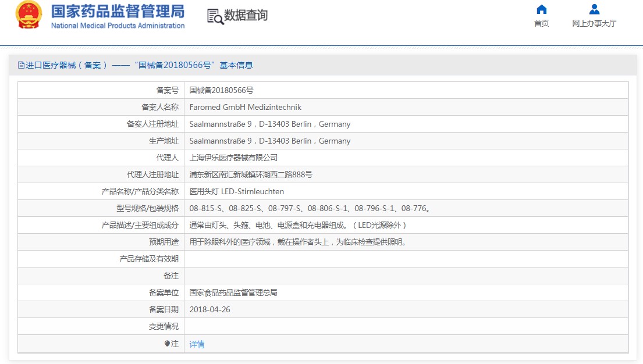Click the 首页 label
This screenshot has height=364, width=643.
(x=541, y=23)
